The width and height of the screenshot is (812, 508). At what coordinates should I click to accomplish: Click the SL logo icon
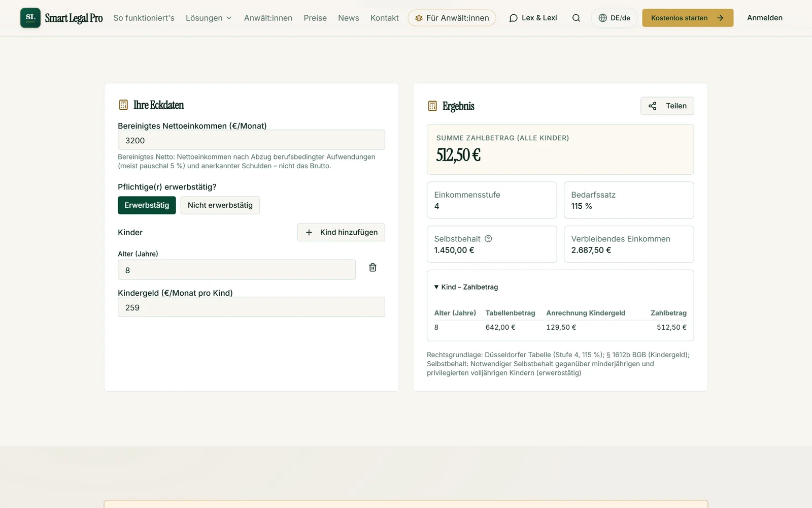click(30, 18)
